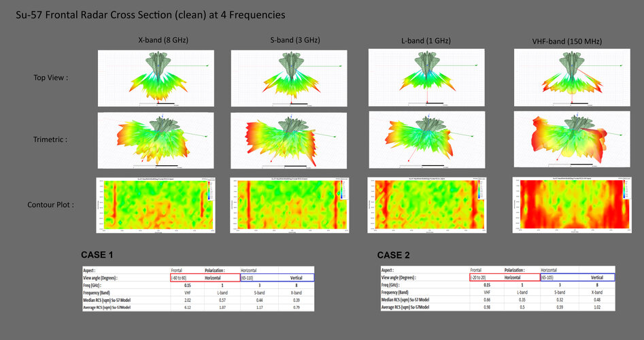Click the 'VHF-band (150 MHz)' column heading
The width and height of the screenshot is (644, 340).
pos(566,41)
